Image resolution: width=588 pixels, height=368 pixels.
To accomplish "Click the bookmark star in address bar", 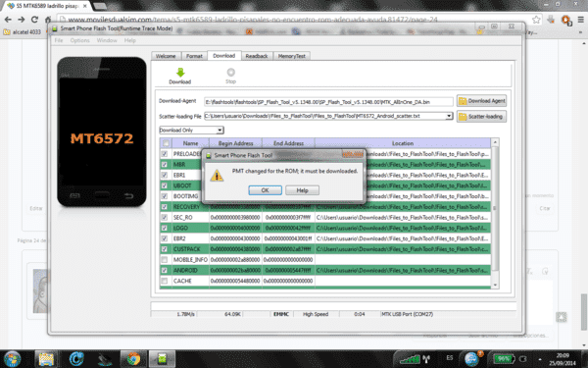I will coord(536,20).
